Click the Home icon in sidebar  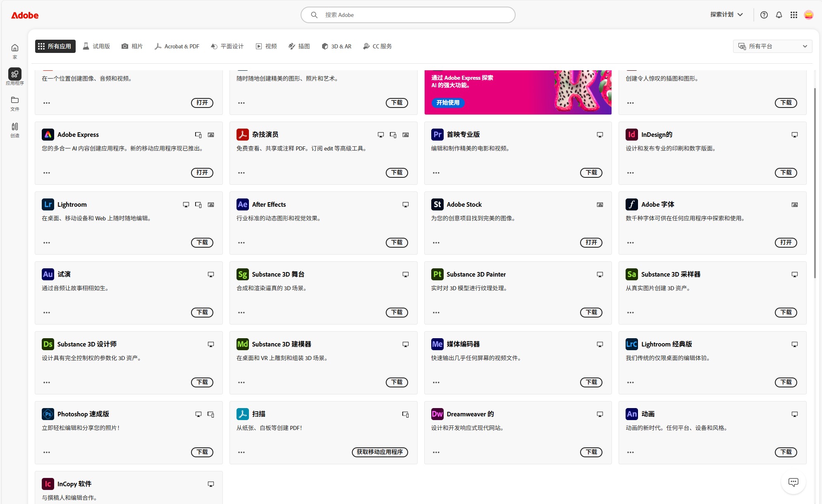(x=15, y=48)
